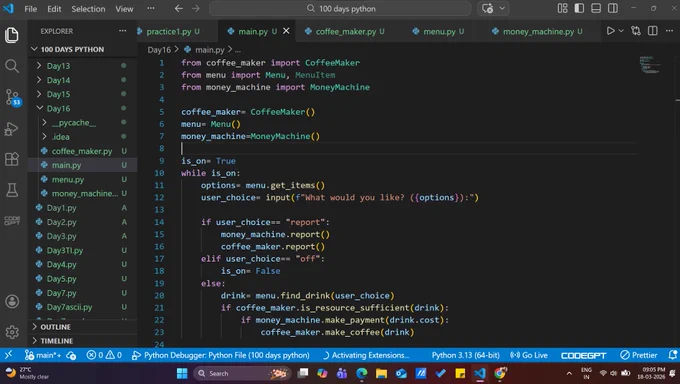Open the Copilot chat icon in title bar
The width and height of the screenshot is (680, 384).
click(487, 8)
